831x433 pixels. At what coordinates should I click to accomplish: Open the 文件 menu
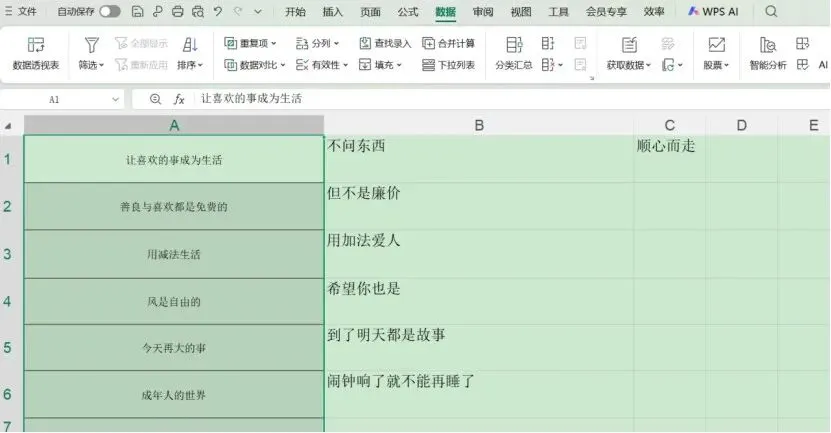click(x=21, y=11)
